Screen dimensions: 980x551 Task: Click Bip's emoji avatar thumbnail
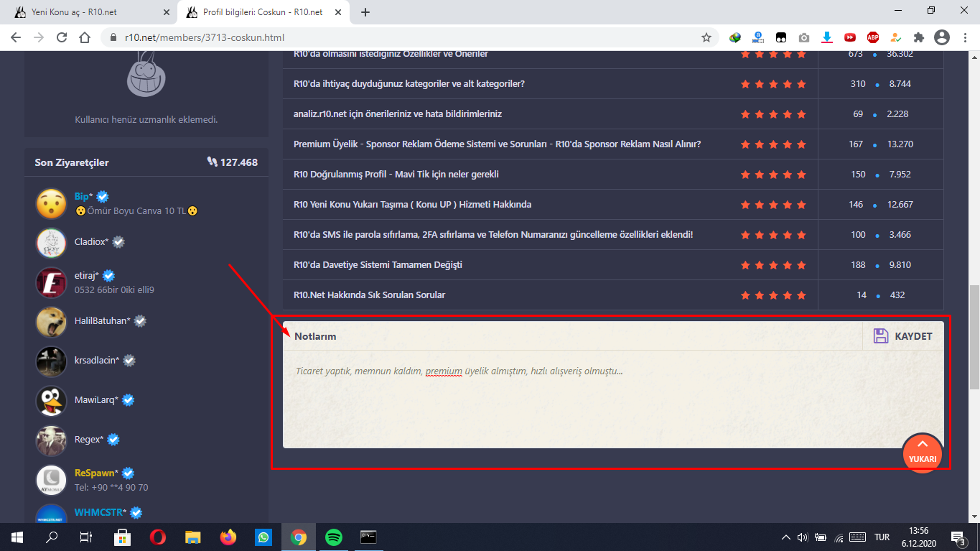click(x=51, y=204)
